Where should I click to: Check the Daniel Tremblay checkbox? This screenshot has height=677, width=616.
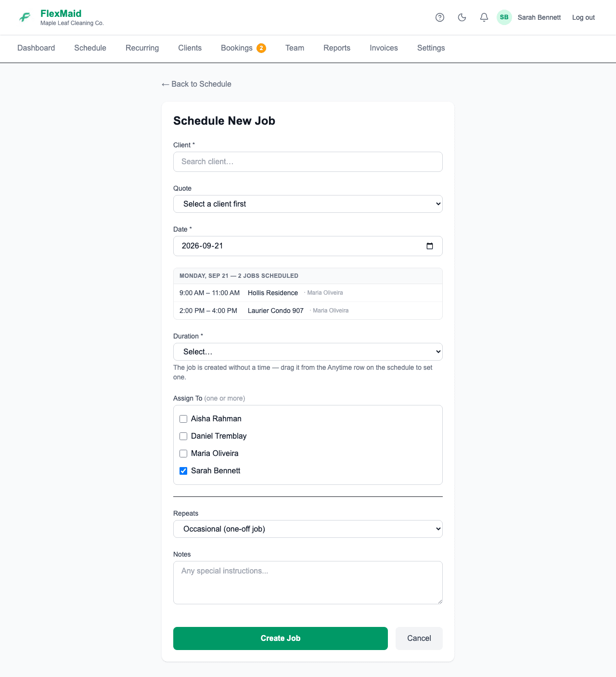tap(183, 436)
